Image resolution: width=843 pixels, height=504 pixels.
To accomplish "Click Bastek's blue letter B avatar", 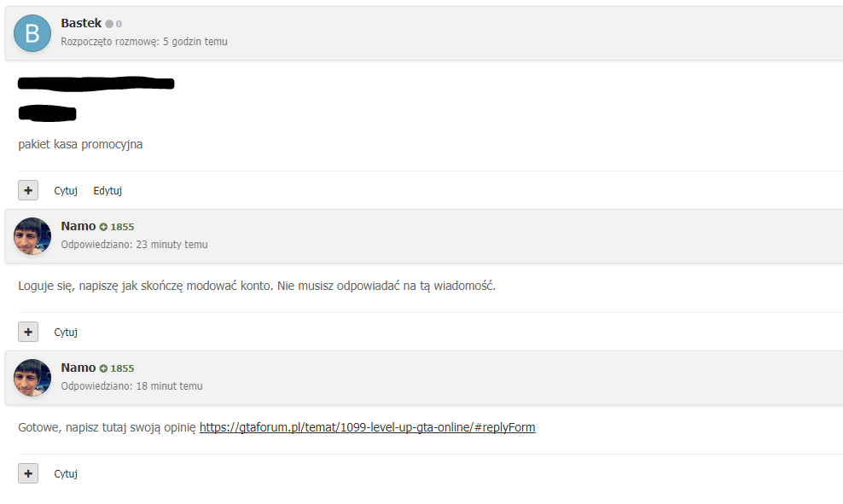I will tap(32, 33).
